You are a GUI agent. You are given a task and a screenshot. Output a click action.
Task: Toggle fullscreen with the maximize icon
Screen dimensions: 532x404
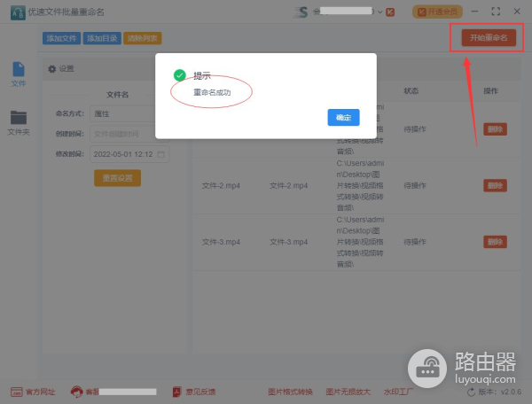(x=496, y=12)
